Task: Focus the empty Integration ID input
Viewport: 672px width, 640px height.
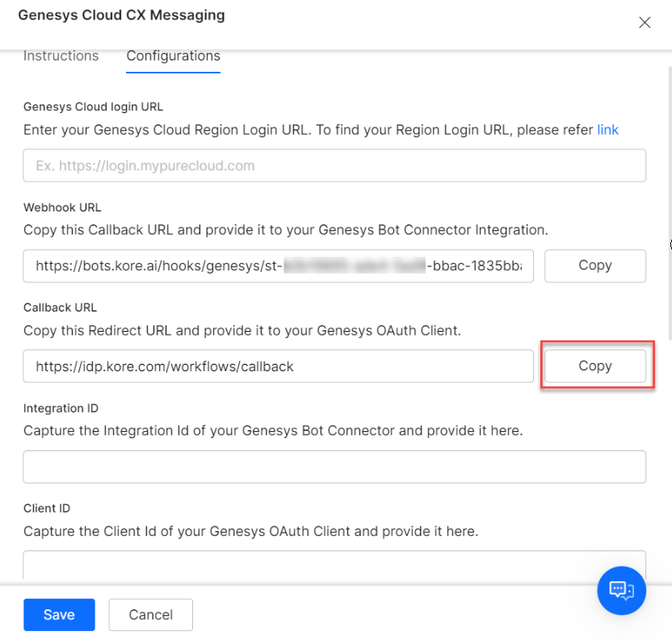Action: click(335, 466)
